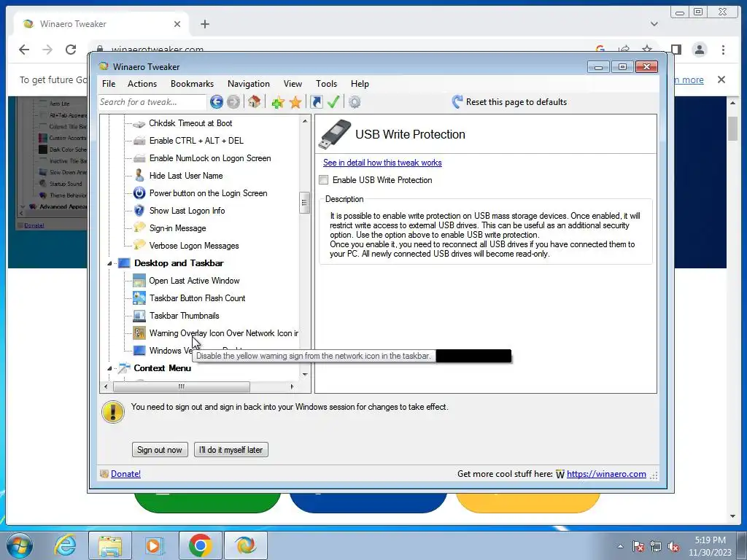Viewport: 747px width, 560px height.
Task: Click the Chrome back arrow
Action: [24, 50]
